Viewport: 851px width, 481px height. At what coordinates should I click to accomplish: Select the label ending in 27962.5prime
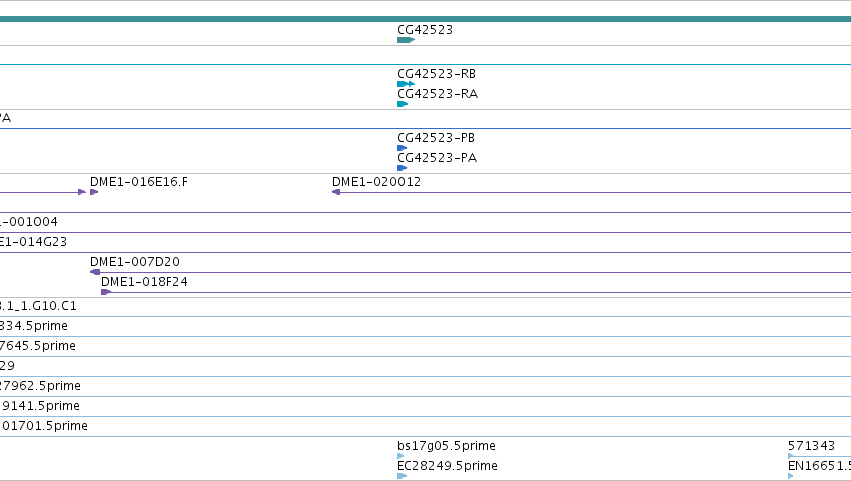[x=41, y=386]
